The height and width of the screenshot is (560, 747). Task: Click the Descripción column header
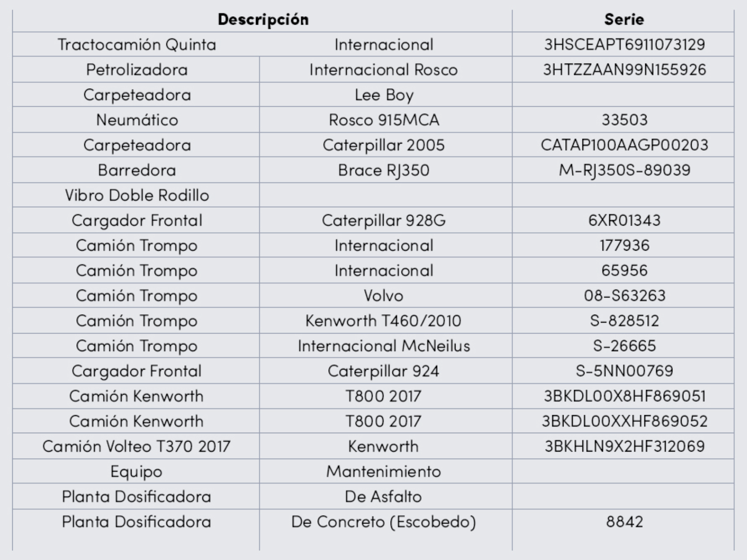point(263,20)
